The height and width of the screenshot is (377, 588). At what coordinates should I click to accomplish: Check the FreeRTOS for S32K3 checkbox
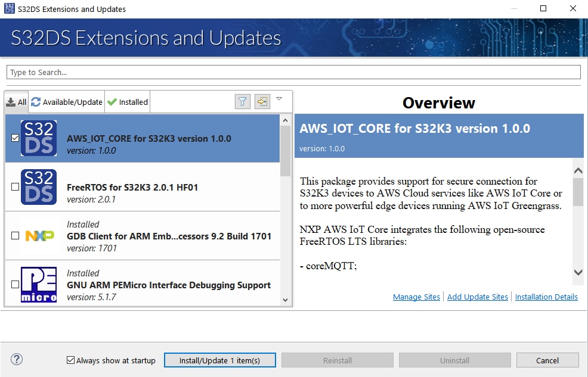coord(15,187)
